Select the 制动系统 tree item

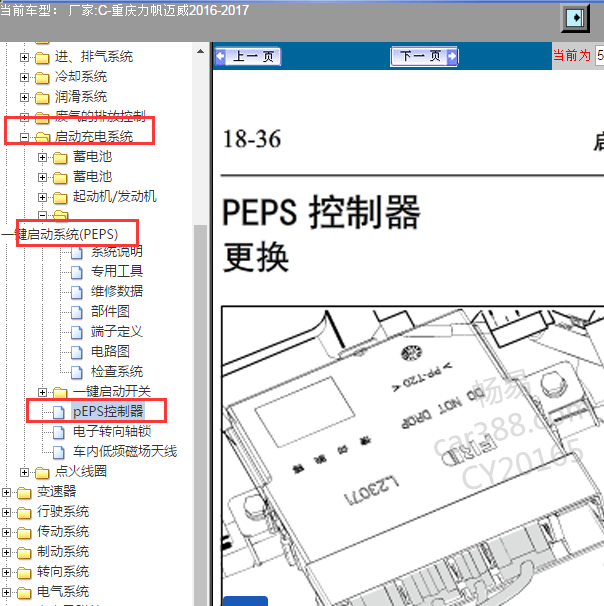63,552
